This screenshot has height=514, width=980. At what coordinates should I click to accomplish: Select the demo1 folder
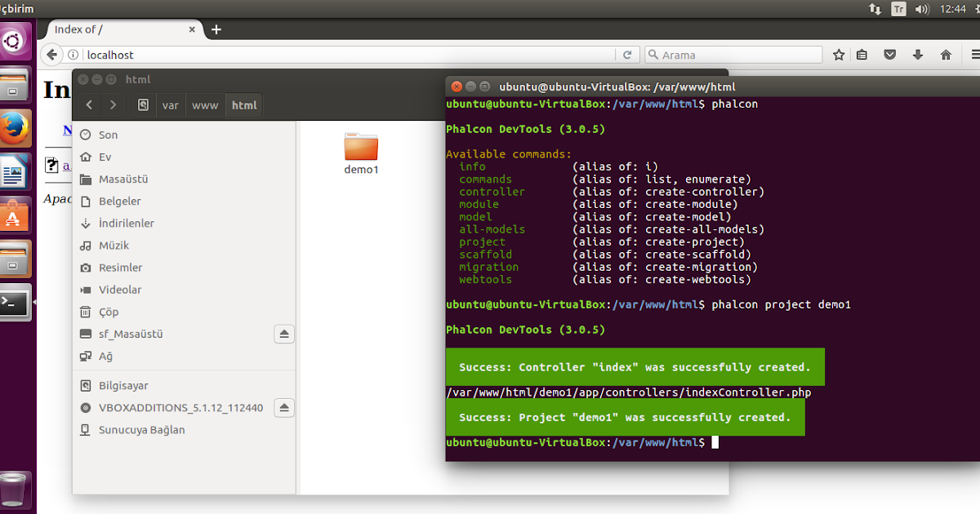click(x=361, y=153)
